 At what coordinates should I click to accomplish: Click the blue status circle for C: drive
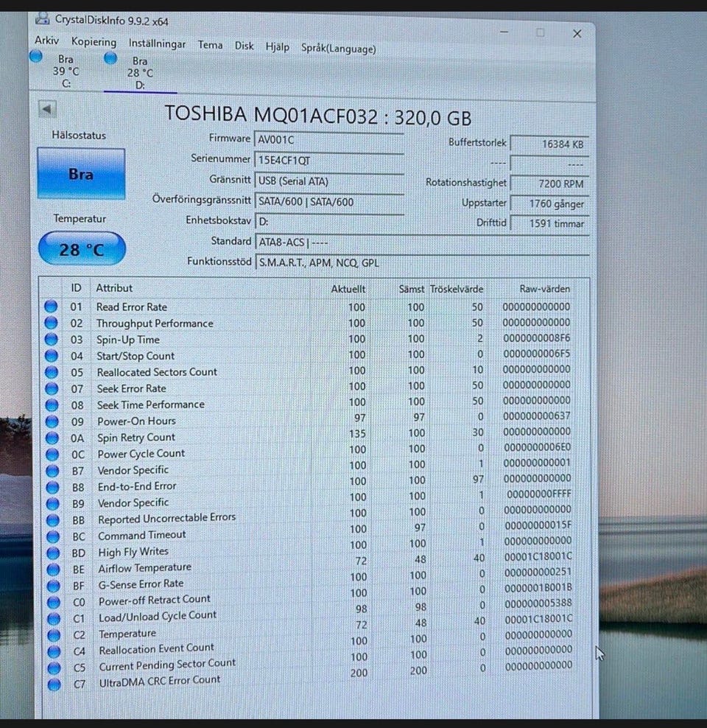pos(36,57)
